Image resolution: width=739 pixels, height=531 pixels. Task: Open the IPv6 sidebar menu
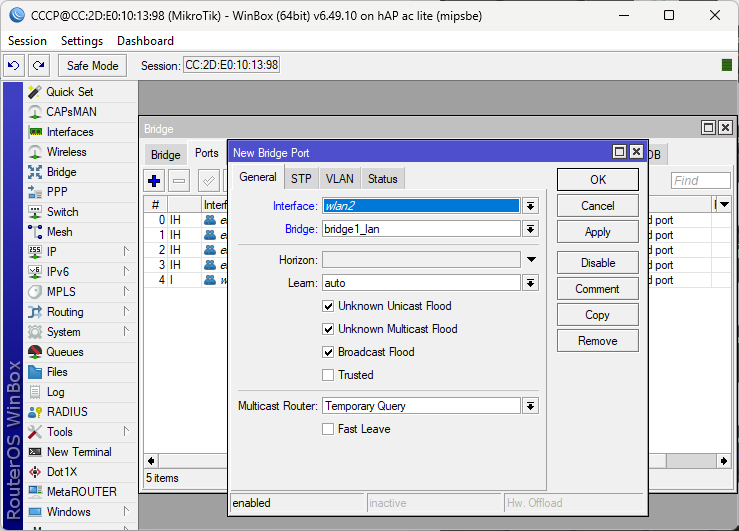[80, 272]
